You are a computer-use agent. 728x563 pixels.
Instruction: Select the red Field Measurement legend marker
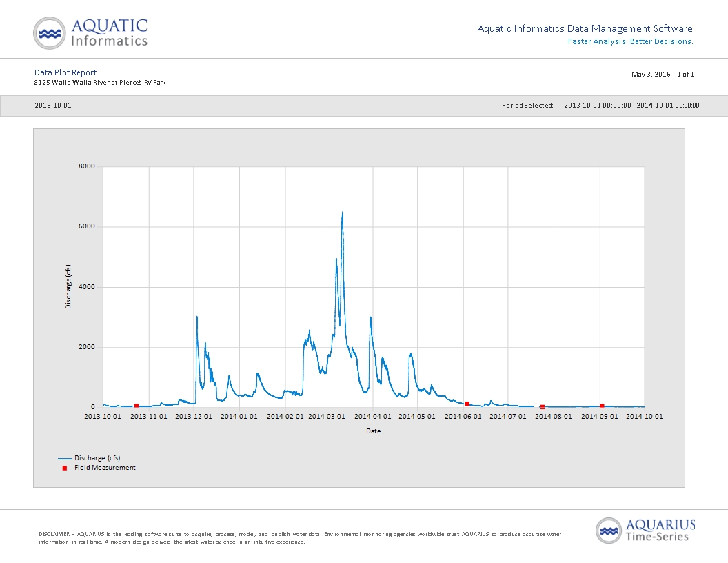pyautogui.click(x=65, y=468)
